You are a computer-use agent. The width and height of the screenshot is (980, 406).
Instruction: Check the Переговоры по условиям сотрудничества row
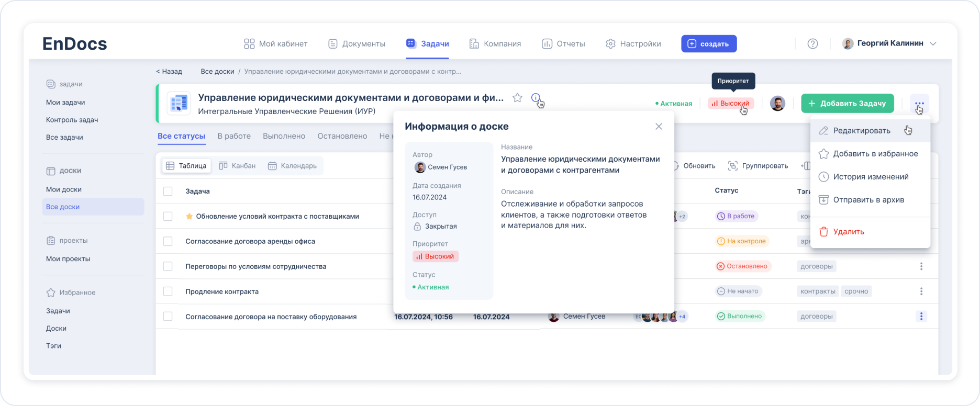168,266
